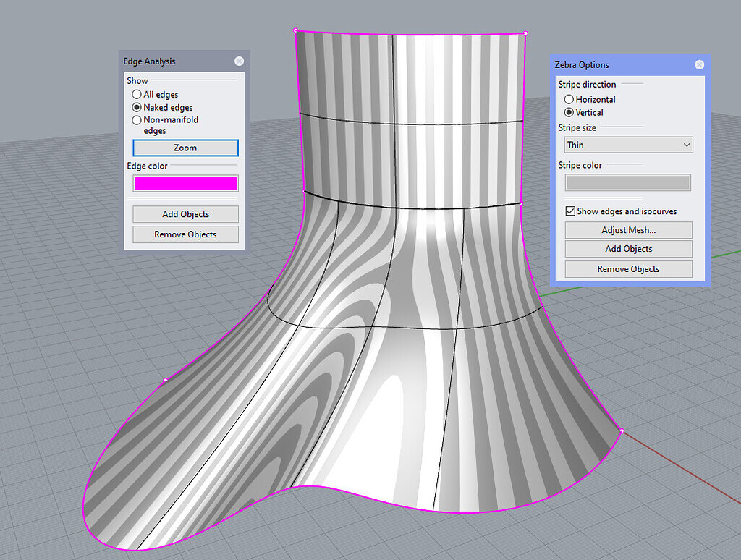Set stripe direction to Horizontal

569,99
